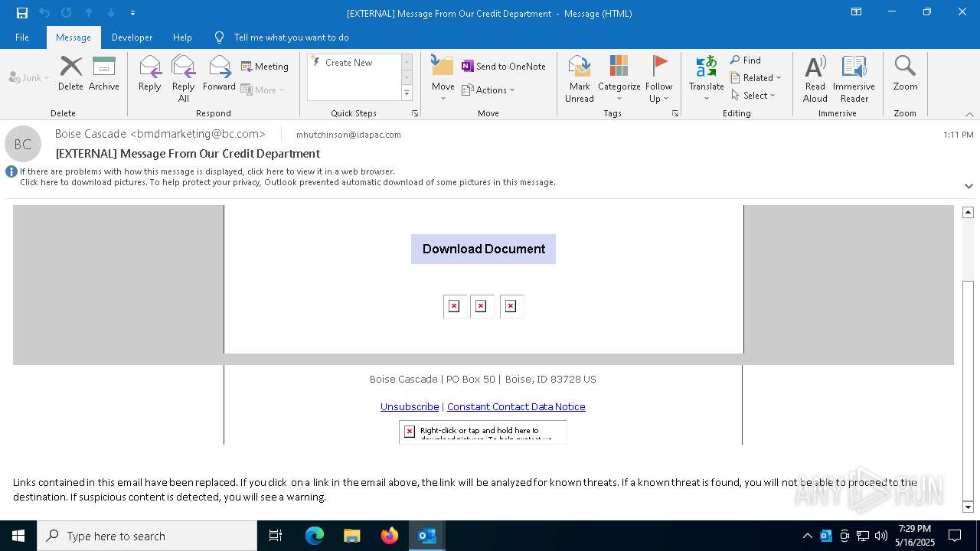Click the Save icon in title bar

[x=22, y=13]
